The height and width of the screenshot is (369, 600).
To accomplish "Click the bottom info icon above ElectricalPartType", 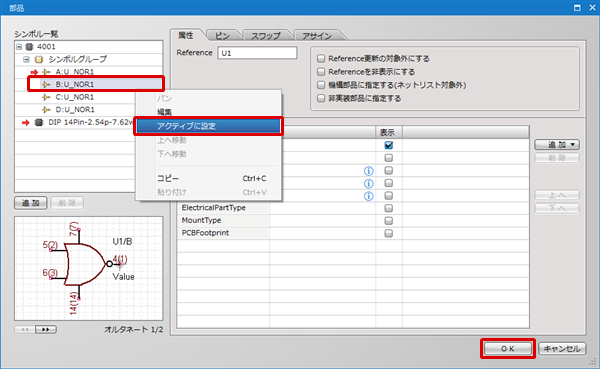I will pyautogui.click(x=368, y=196).
